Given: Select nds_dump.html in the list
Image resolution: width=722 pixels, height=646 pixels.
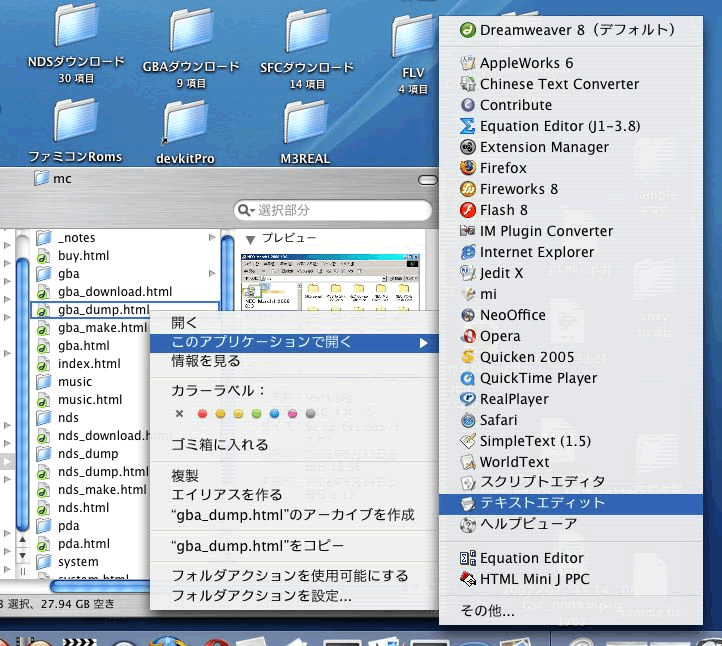Looking at the screenshot, I should [x=92, y=471].
